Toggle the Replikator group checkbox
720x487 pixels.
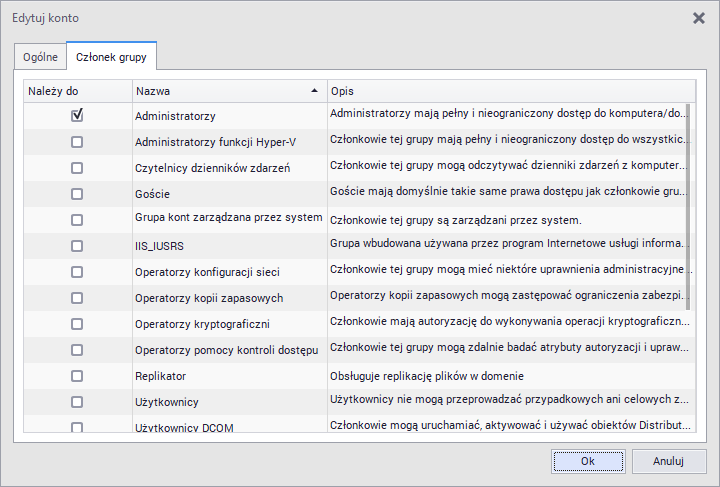click(x=77, y=376)
